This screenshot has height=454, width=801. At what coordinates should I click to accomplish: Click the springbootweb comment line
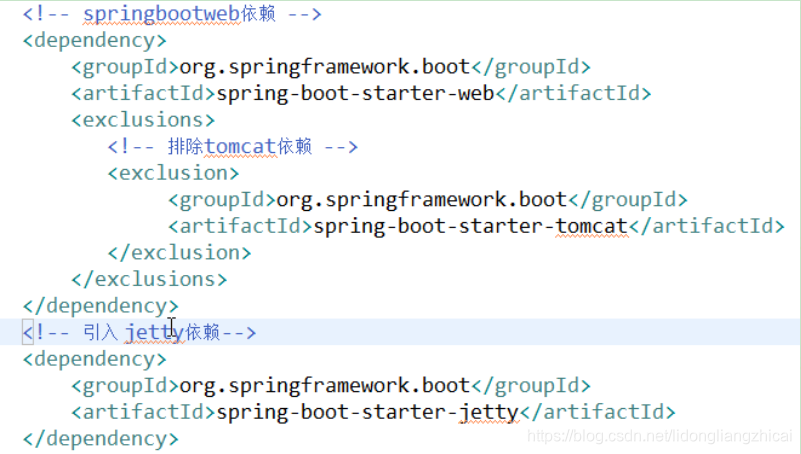click(x=172, y=14)
